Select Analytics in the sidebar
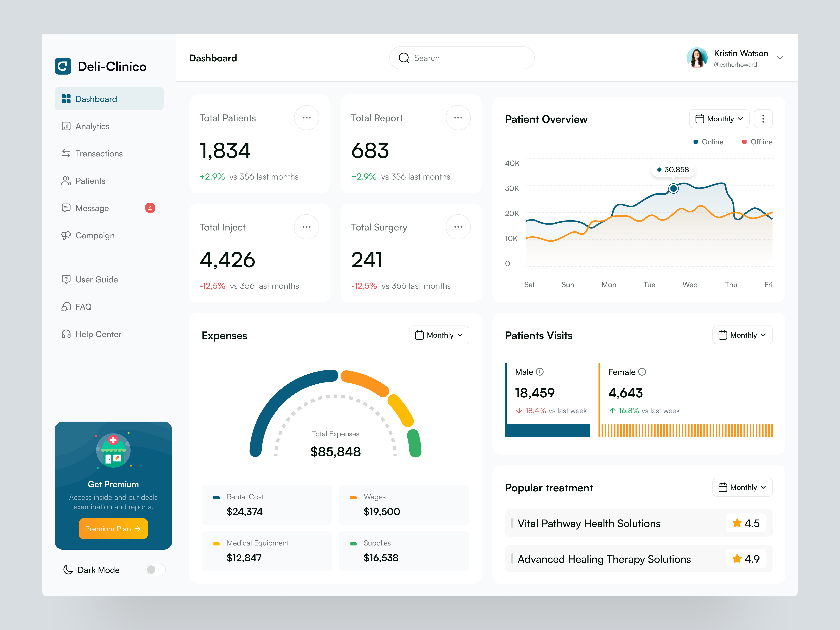840x630 pixels. click(x=92, y=126)
